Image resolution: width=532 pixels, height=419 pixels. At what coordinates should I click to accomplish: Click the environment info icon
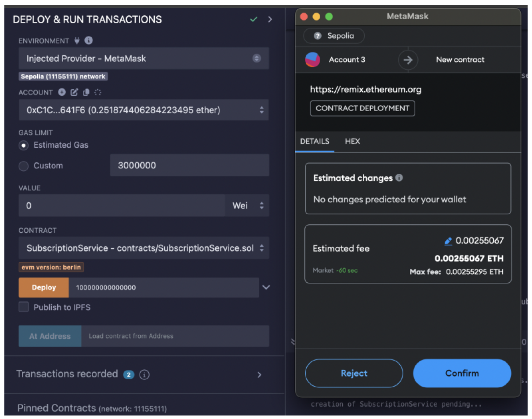click(x=89, y=40)
